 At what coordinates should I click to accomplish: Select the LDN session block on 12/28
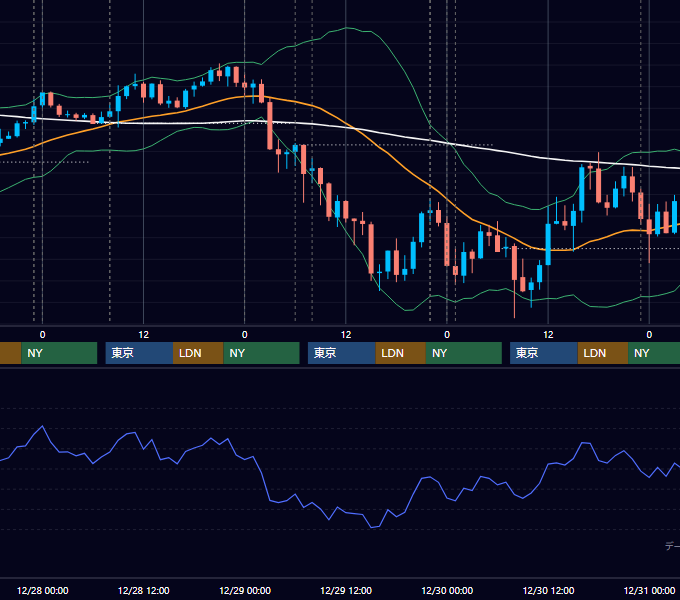(x=198, y=353)
